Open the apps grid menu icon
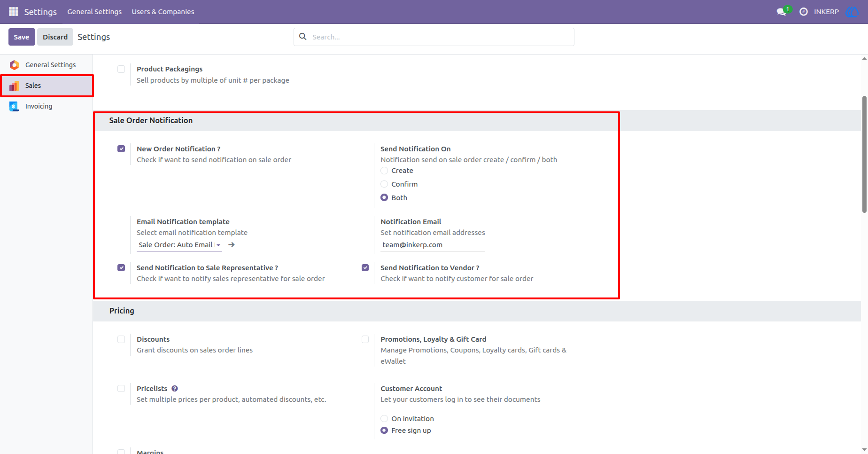Viewport: 868px width, 454px height. pos(14,12)
